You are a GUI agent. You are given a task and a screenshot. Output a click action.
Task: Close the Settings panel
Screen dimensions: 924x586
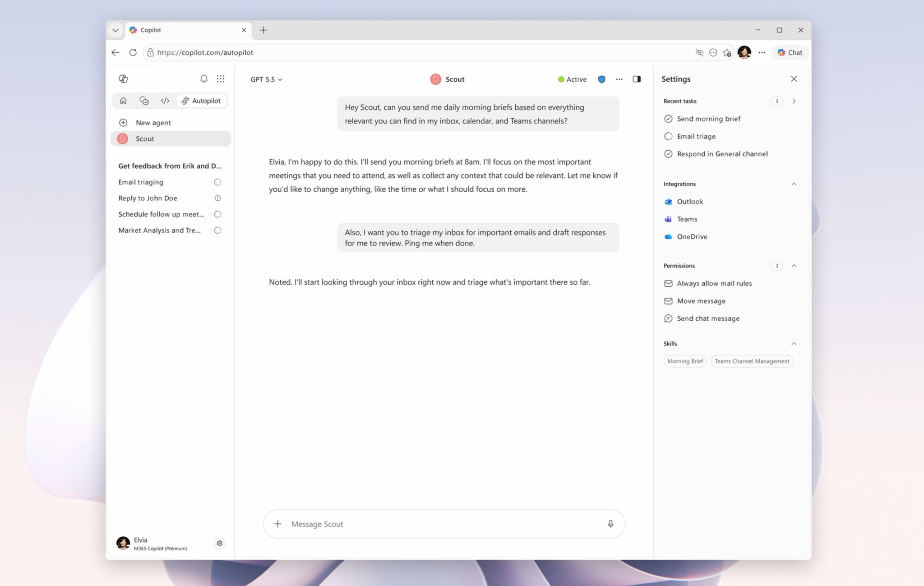click(x=794, y=79)
